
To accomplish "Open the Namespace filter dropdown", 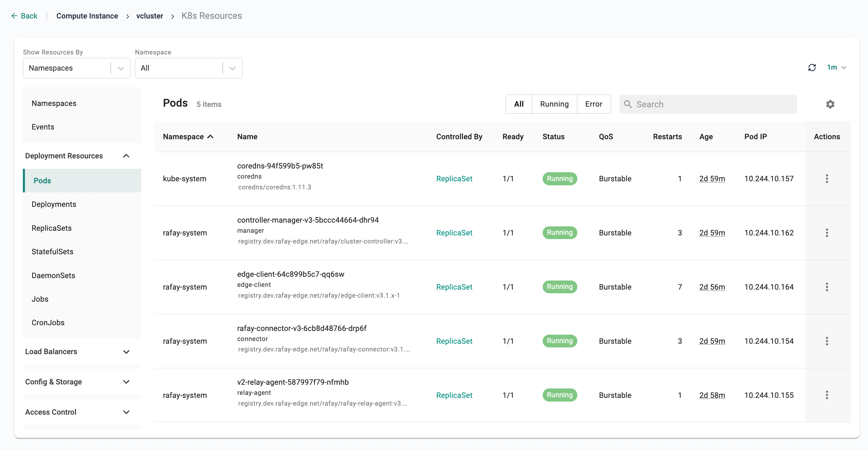I will tap(188, 68).
